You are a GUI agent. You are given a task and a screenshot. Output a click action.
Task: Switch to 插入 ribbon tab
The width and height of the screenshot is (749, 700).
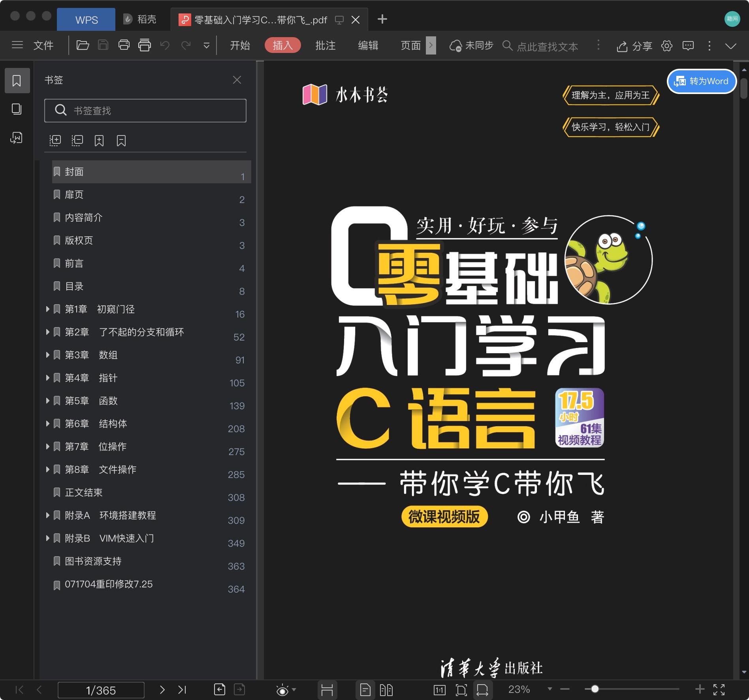[282, 45]
